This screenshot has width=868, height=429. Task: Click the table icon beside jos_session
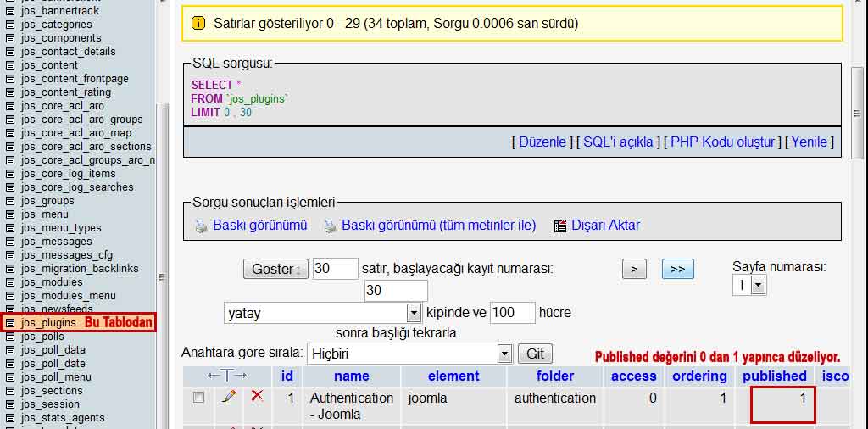(x=10, y=404)
